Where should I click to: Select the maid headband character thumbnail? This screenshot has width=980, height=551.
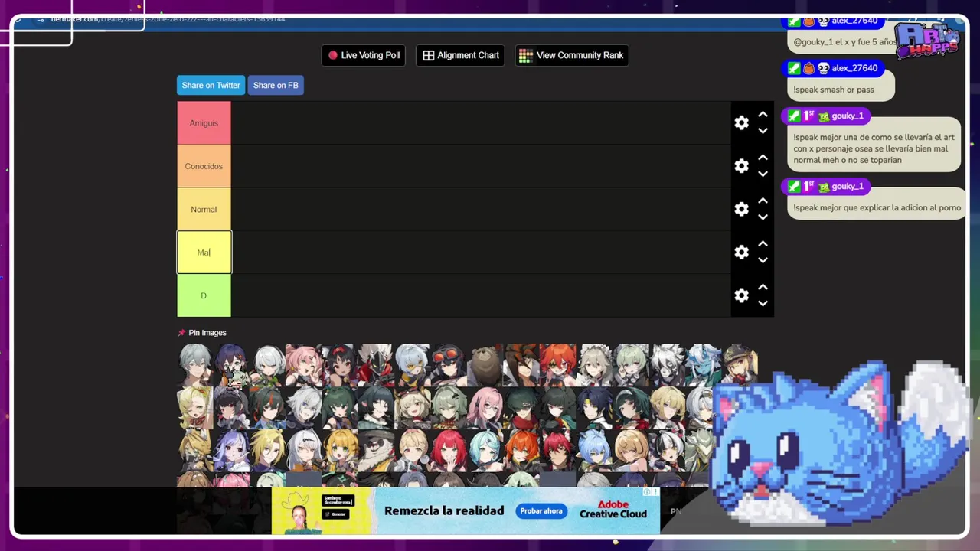tap(594, 364)
